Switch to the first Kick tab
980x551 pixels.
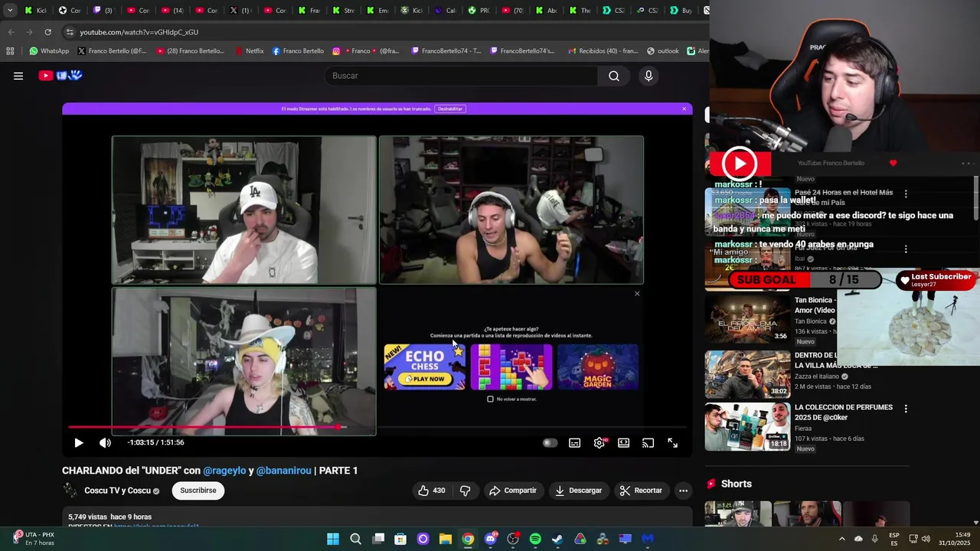click(x=36, y=10)
